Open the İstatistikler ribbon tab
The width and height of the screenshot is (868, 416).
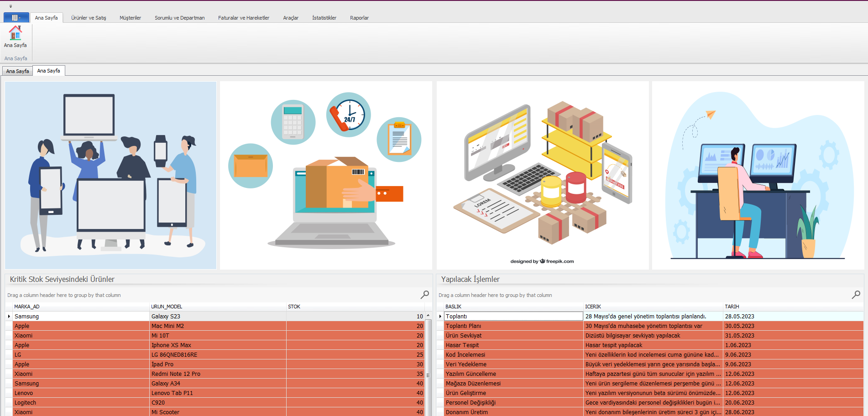tap(324, 18)
